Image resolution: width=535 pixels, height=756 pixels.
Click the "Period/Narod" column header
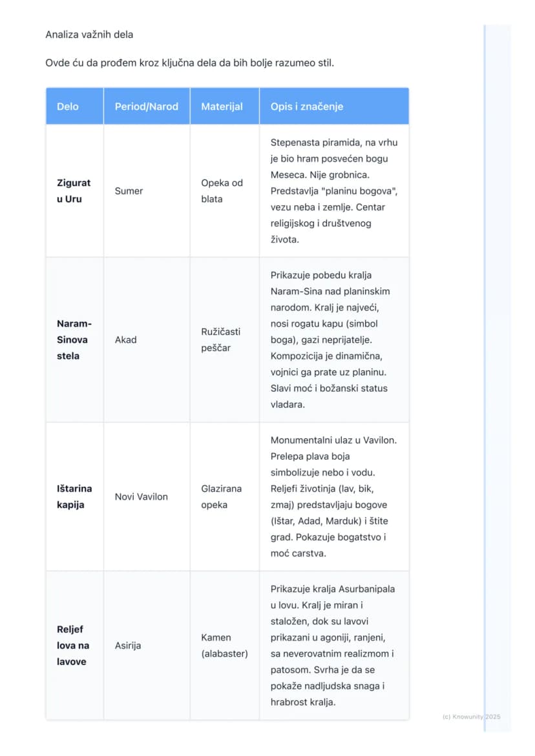147,106
